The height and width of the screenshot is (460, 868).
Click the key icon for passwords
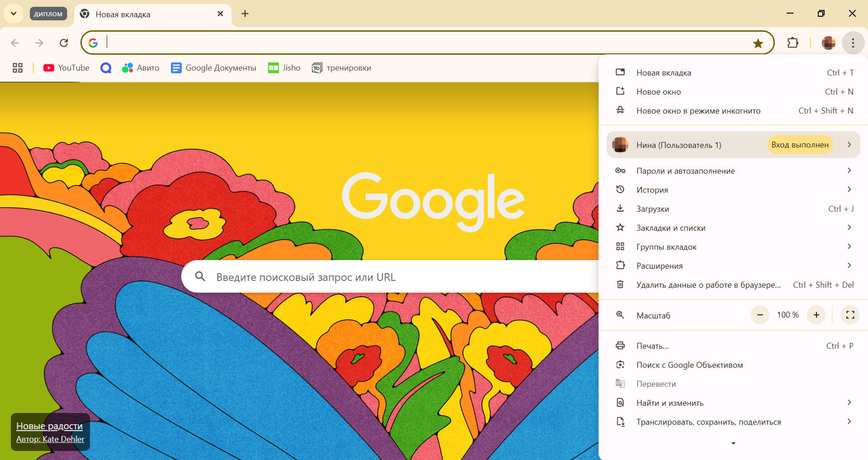point(620,171)
